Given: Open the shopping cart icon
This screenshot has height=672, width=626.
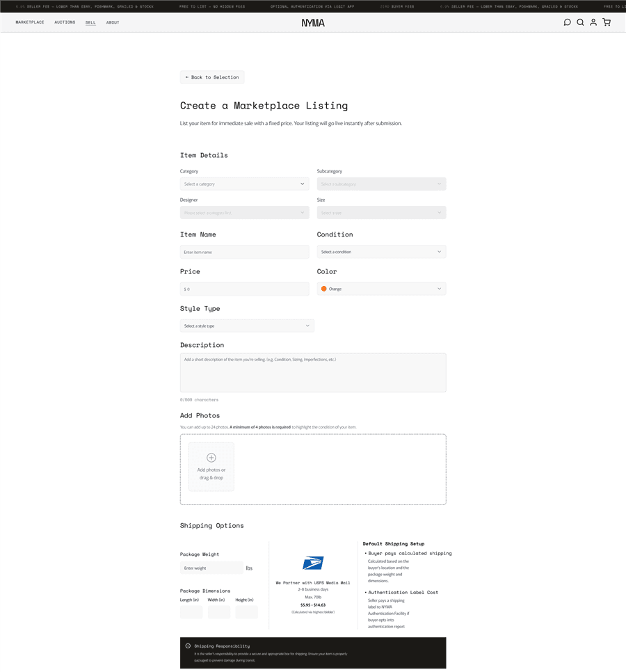Looking at the screenshot, I should (607, 22).
